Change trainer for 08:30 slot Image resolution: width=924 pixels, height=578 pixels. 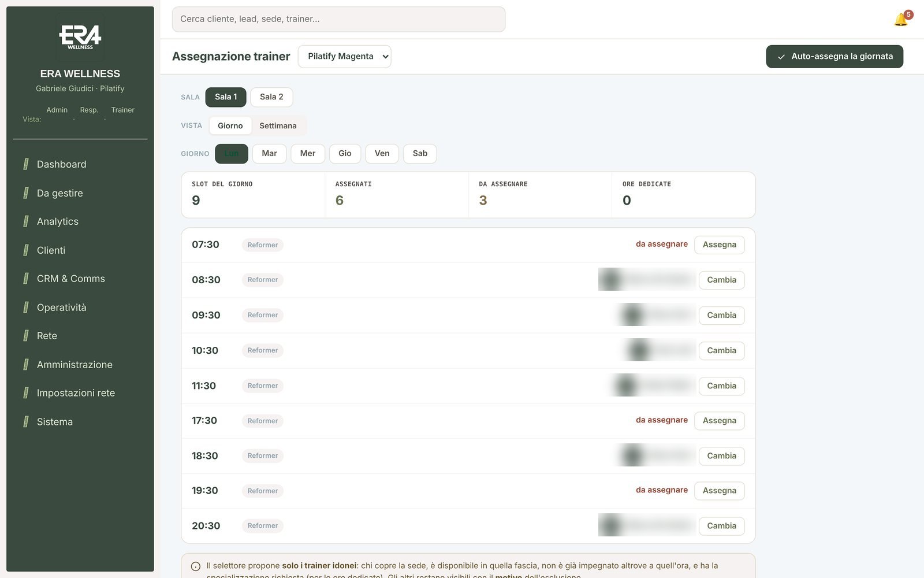pyautogui.click(x=722, y=280)
